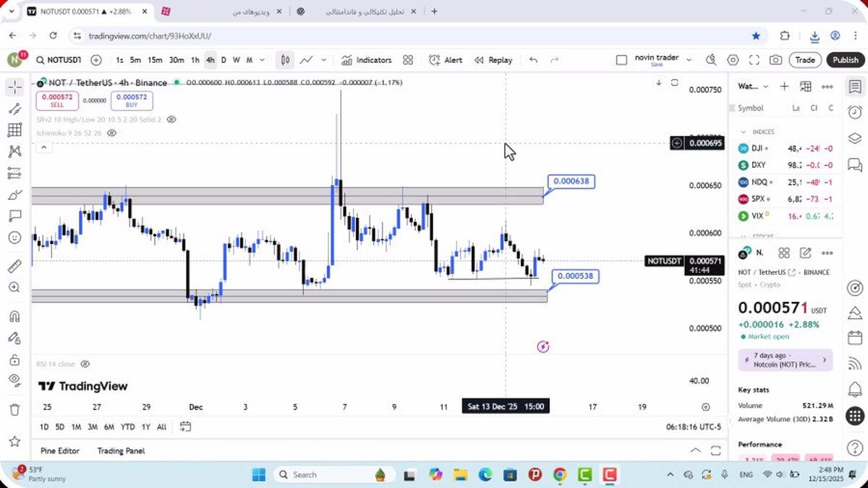Click the layout setup square icon
Viewport: 868px width, 488px height.
pos(621,60)
